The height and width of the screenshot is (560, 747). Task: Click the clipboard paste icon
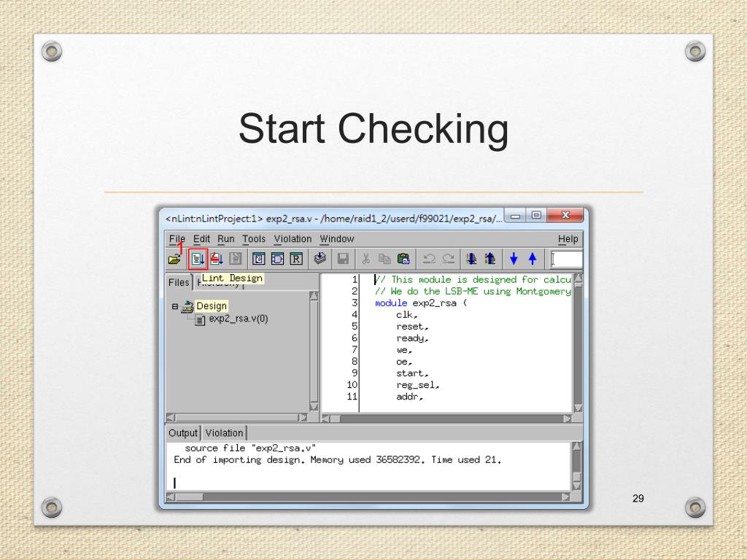coord(403,259)
